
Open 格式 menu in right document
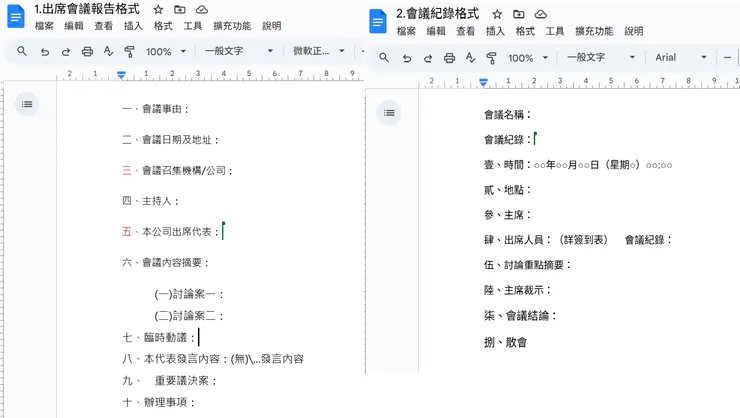click(x=525, y=31)
